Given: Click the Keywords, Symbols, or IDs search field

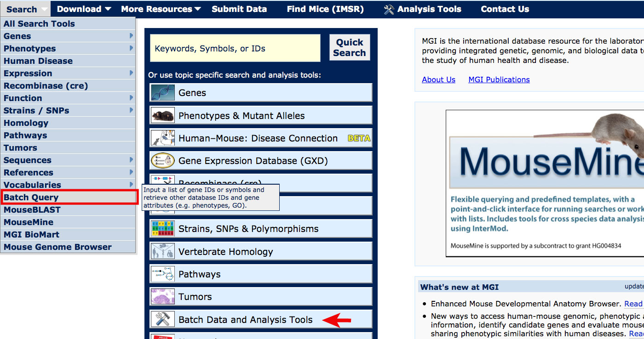Looking at the screenshot, I should coord(235,48).
